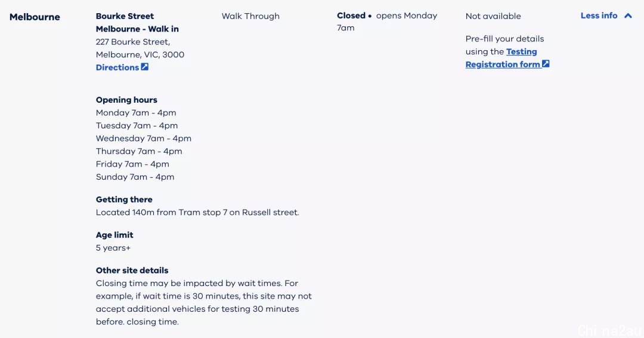Select the 227 Bourke Street address text
This screenshot has width=644, height=338.
[140, 48]
